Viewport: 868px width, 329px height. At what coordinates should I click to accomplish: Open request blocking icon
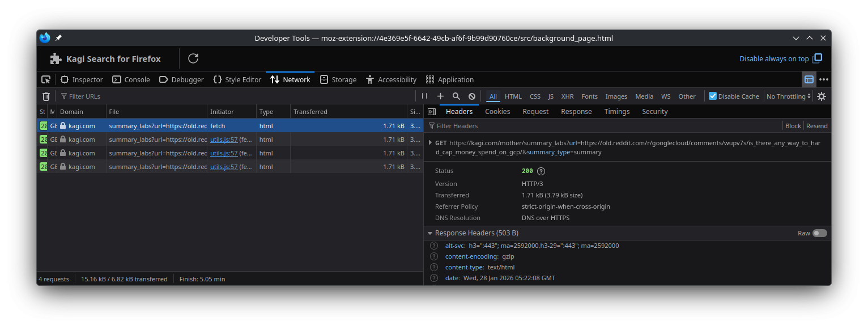pos(472,96)
